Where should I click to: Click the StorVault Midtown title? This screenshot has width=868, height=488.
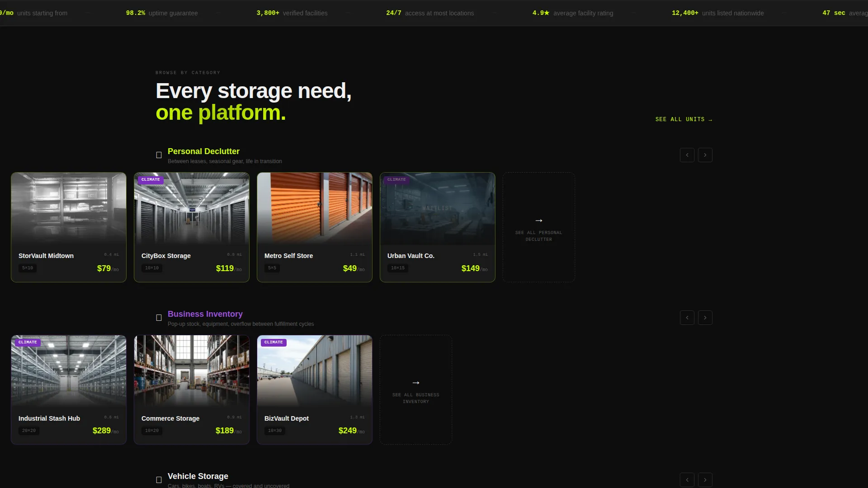pos(46,256)
